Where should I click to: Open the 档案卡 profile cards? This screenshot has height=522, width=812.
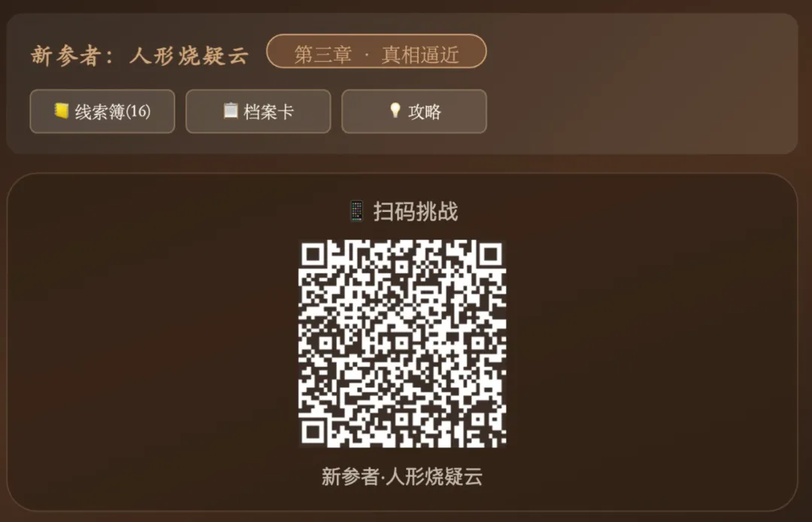[259, 111]
